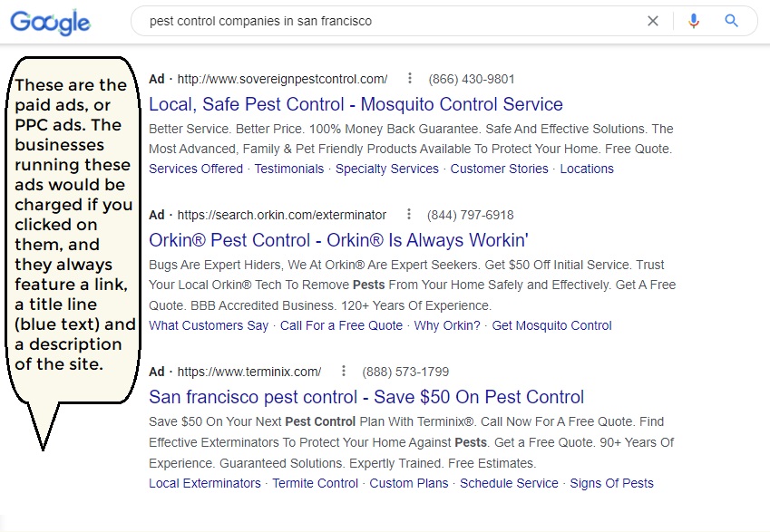Open three-dot menu for Sovereign Pest Control ad

[410, 78]
